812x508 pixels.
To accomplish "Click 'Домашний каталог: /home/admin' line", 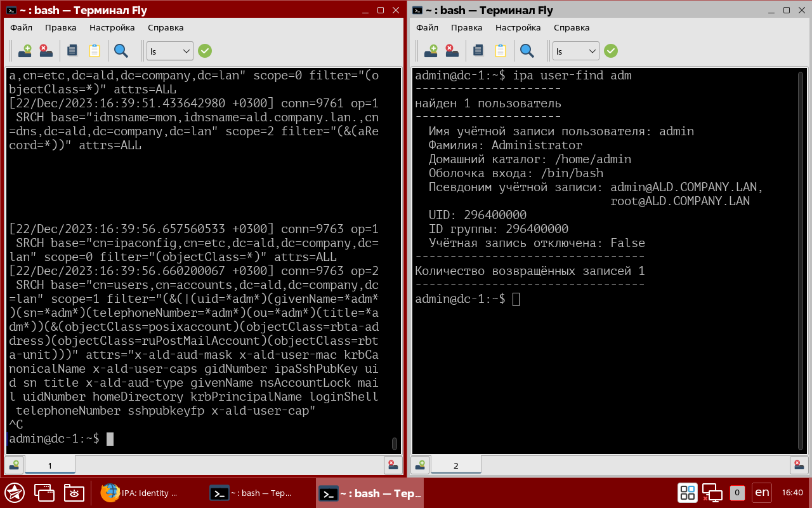I will tap(530, 160).
